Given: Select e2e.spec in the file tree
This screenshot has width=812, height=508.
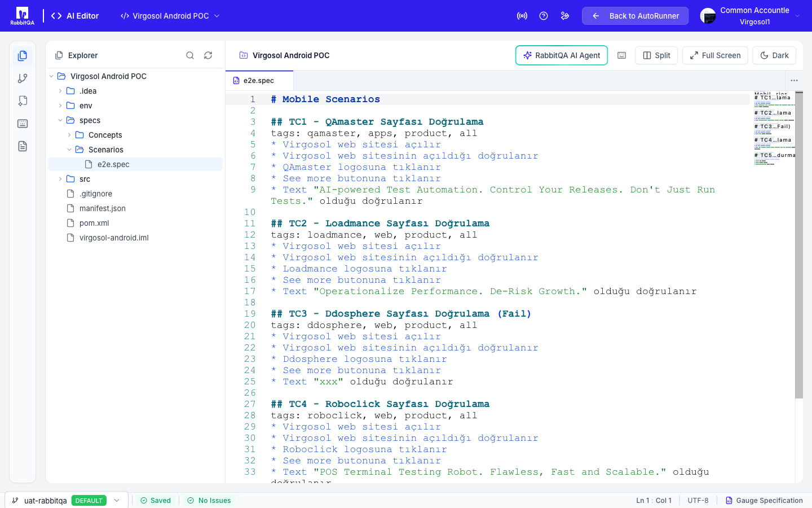Looking at the screenshot, I should tap(135, 164).
